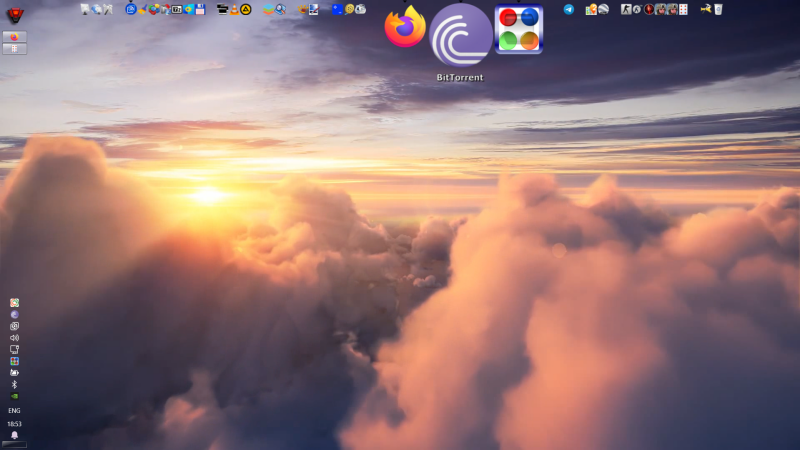Open the magnifier search tool icon
The height and width of the screenshot is (450, 800).
click(280, 9)
